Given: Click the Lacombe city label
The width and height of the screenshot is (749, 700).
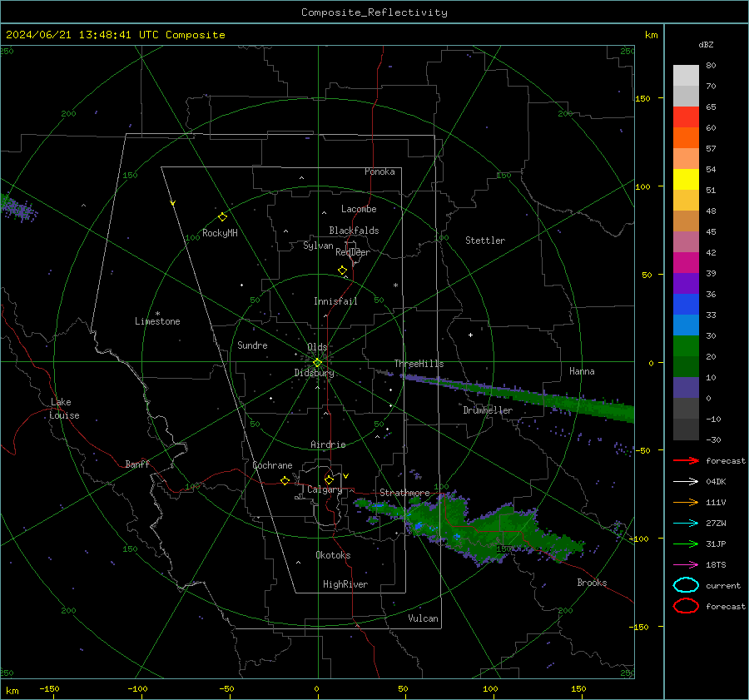Looking at the screenshot, I should click(359, 209).
